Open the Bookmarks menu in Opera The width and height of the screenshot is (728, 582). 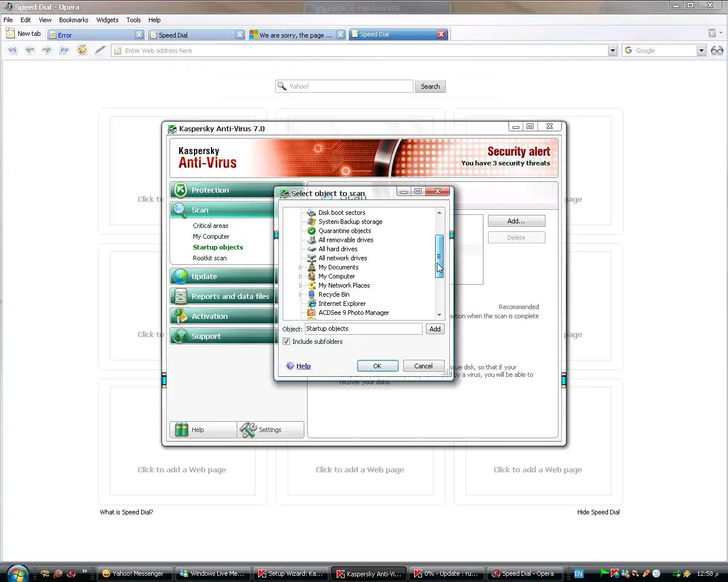pyautogui.click(x=73, y=20)
